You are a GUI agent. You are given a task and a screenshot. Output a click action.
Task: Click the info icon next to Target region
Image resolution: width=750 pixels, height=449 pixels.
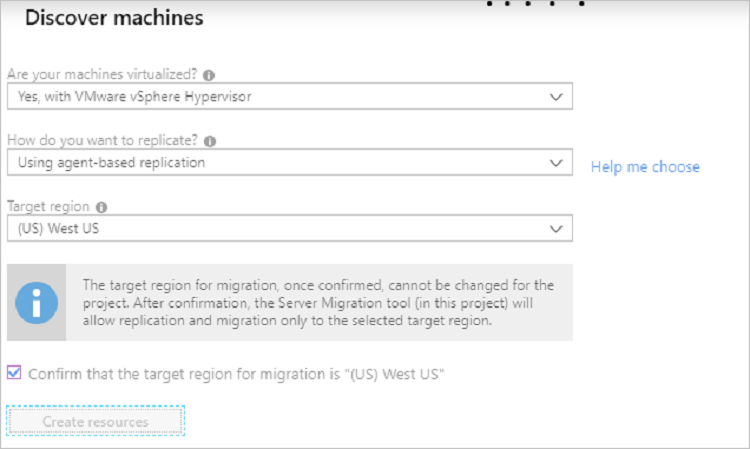[101, 207]
